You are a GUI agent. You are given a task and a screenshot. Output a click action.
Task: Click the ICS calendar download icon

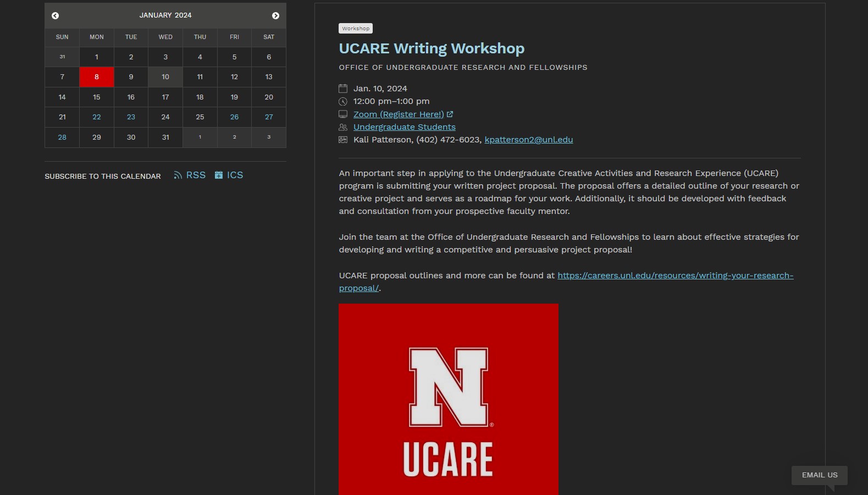click(219, 175)
